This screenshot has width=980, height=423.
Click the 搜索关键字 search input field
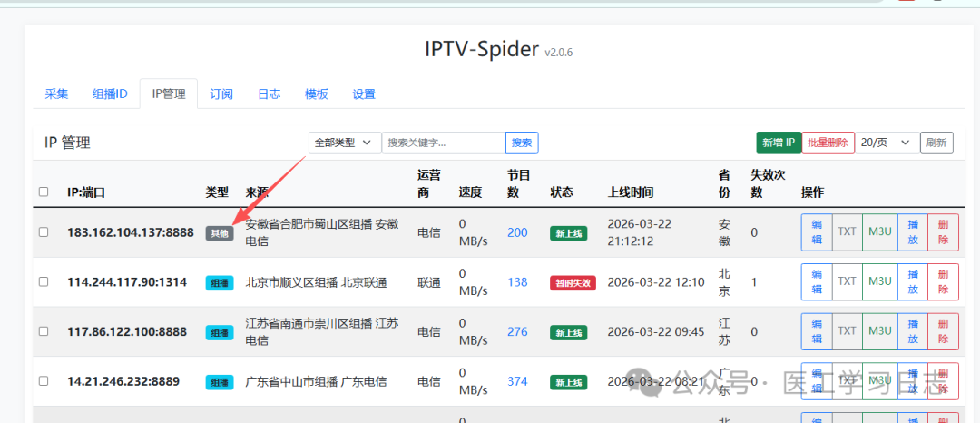point(443,143)
